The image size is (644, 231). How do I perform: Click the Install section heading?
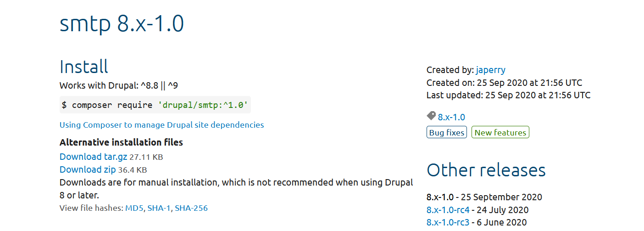pyautogui.click(x=84, y=67)
